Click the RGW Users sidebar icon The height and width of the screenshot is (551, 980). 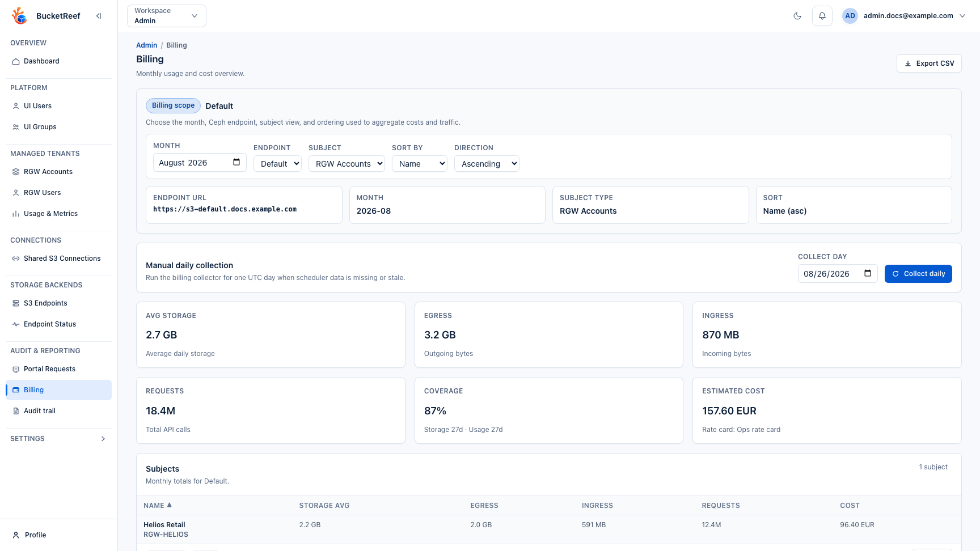pyautogui.click(x=16, y=193)
